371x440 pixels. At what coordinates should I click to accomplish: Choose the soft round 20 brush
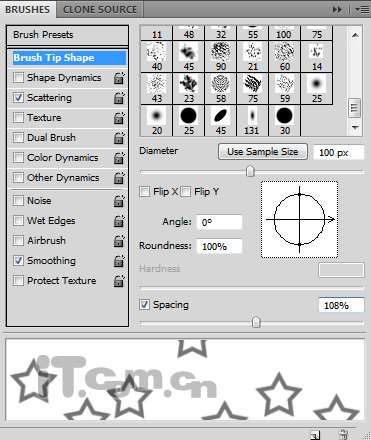(157, 121)
